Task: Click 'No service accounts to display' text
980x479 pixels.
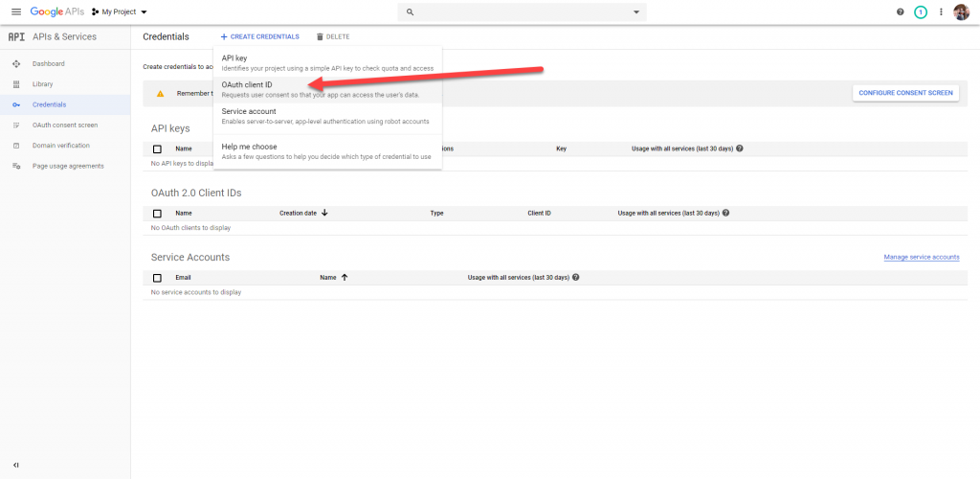Action: pyautogui.click(x=196, y=292)
